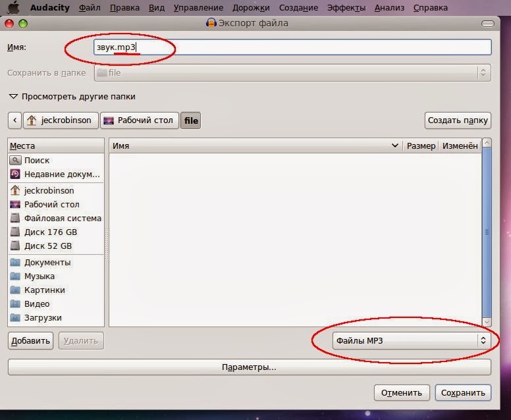Select the jeckrobinson home icon in sidebar

15,190
